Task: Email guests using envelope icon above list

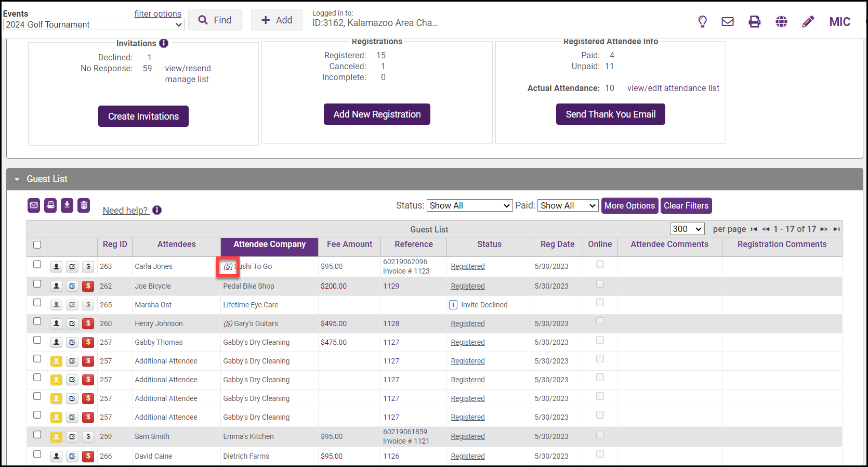Action: [34, 205]
